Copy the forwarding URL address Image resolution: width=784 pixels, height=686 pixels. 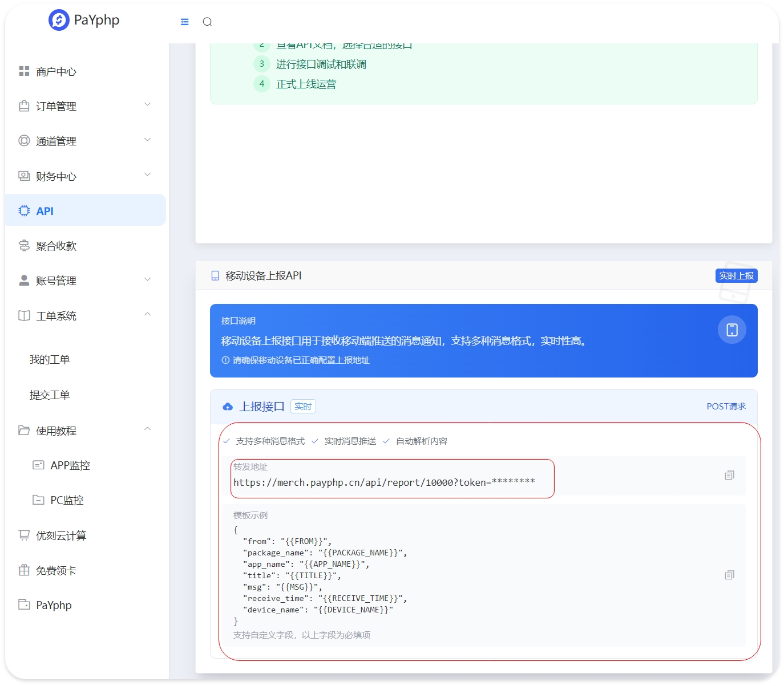pos(729,476)
